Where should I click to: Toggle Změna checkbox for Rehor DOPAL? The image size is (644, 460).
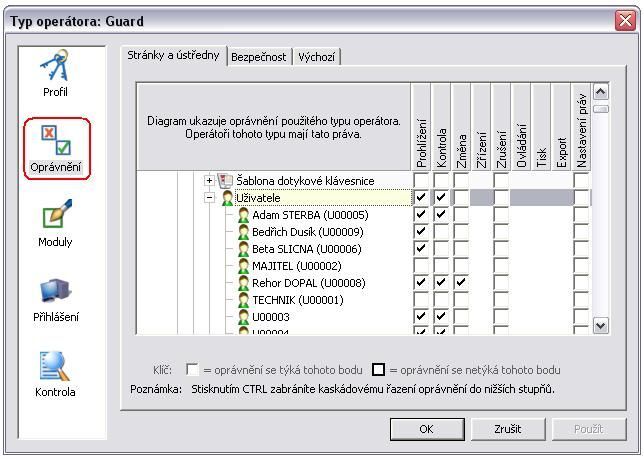click(461, 283)
